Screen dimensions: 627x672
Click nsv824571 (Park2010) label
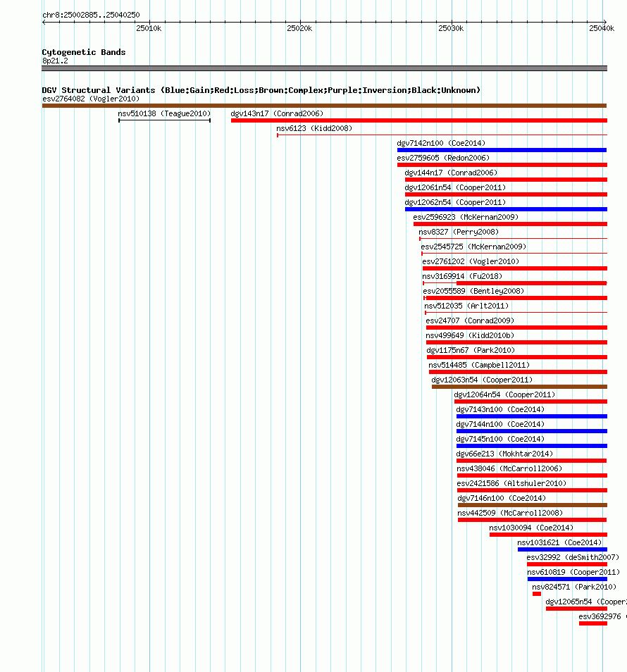[x=574, y=587]
